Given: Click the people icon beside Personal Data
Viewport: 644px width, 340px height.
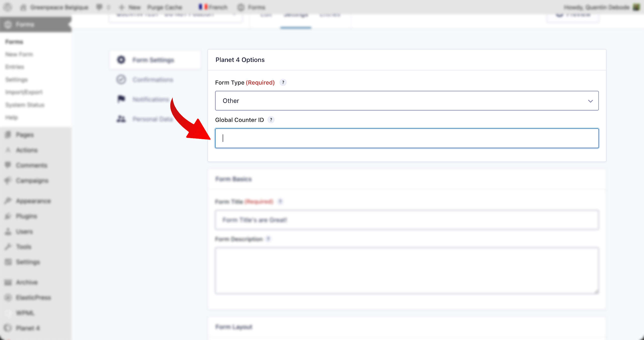Looking at the screenshot, I should coord(121,119).
